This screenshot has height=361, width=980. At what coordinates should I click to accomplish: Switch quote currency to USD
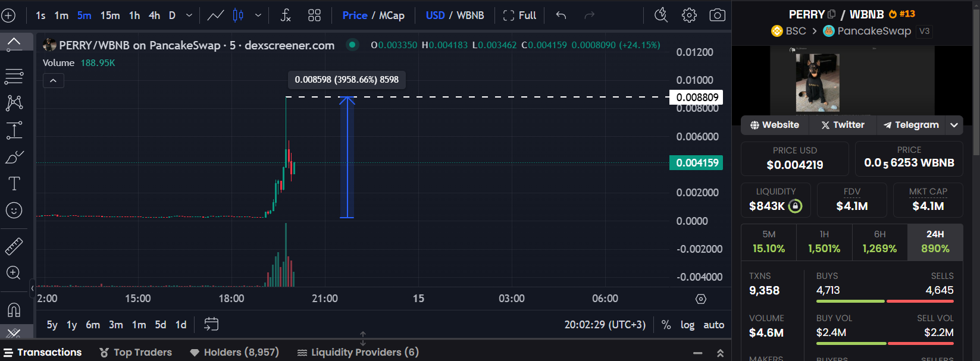[x=435, y=15]
